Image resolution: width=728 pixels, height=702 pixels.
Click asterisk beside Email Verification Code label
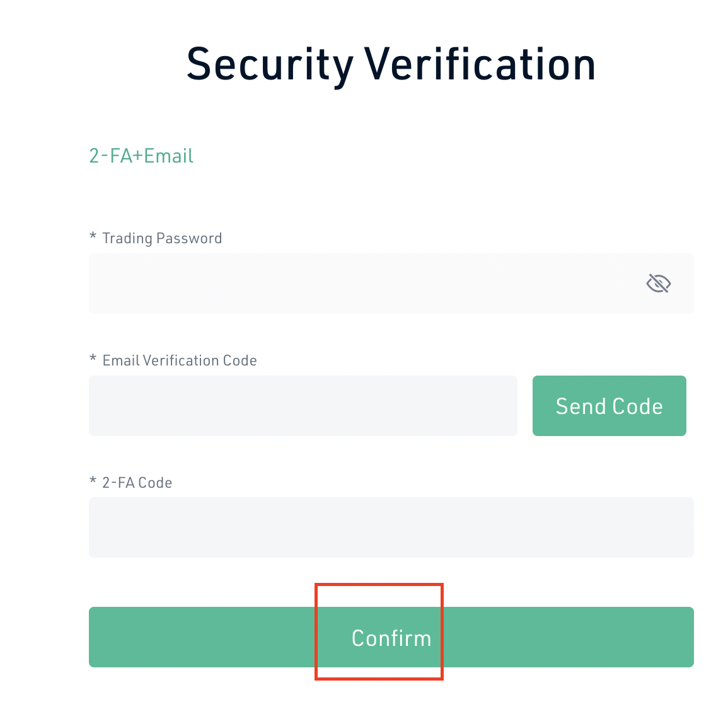coord(93,359)
